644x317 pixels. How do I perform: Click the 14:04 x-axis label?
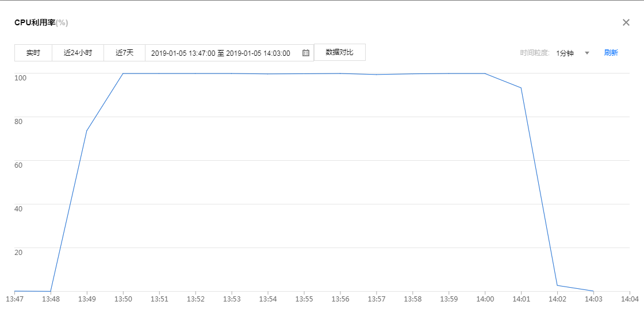coord(630,299)
